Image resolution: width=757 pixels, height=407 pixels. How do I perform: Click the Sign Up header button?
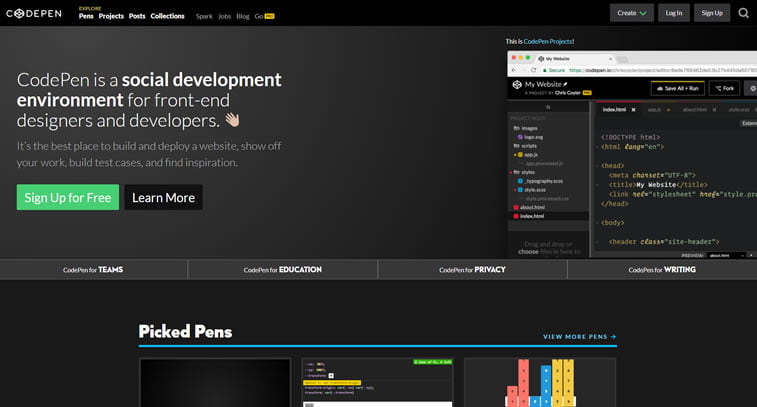(x=712, y=13)
